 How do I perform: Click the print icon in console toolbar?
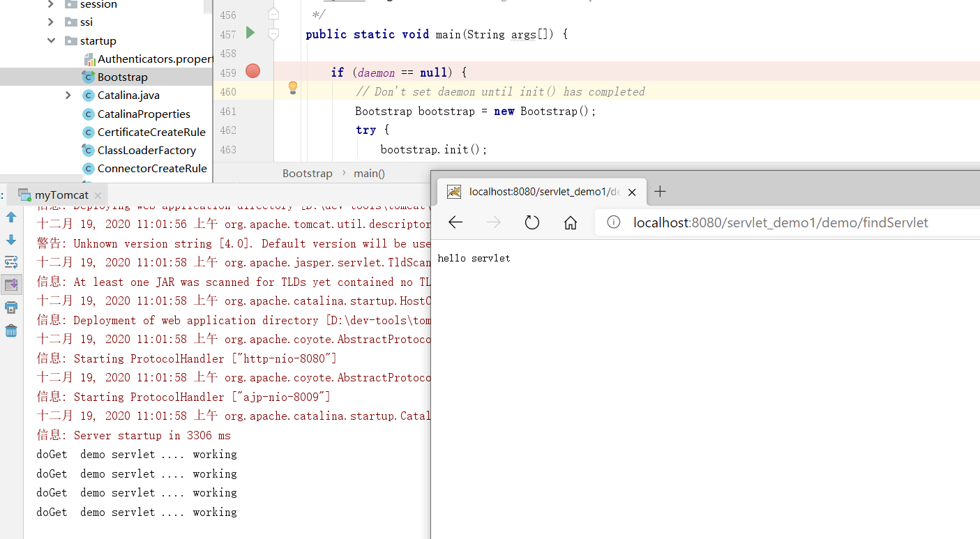pos(11,308)
